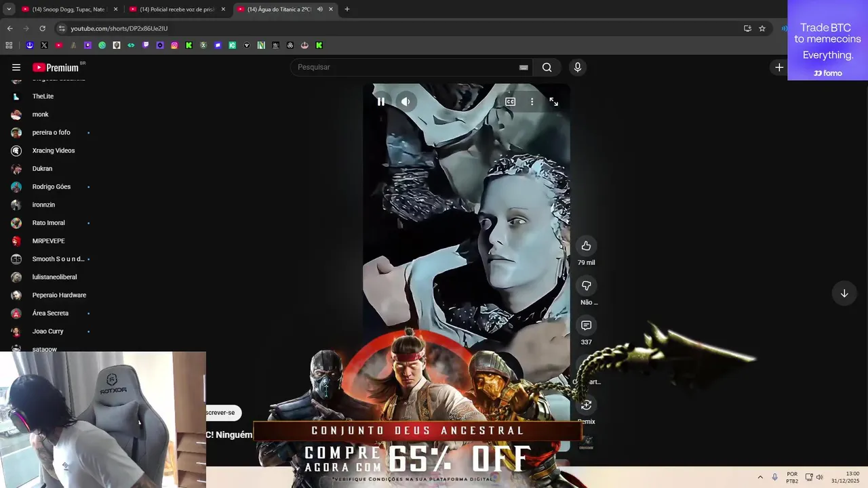Screen dimensions: 868x488
Task: Toggle closed captions CC on the Short
Action: click(510, 102)
